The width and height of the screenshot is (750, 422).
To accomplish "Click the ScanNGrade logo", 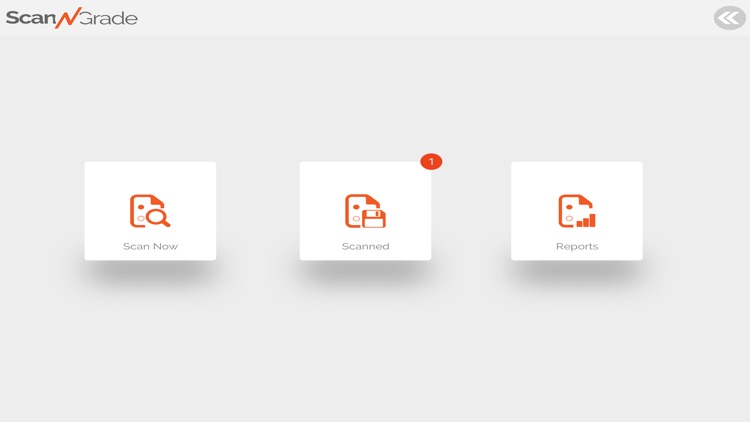I will [72, 18].
